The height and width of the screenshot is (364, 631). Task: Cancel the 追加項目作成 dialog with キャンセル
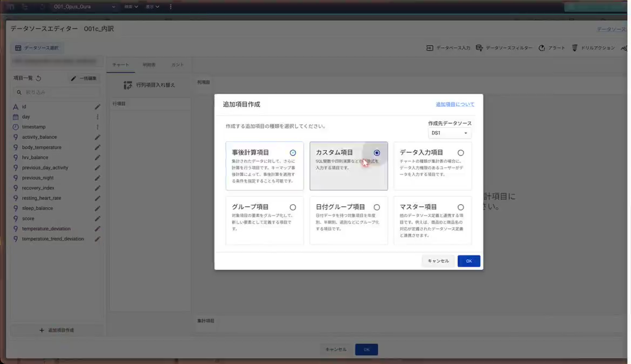tap(438, 261)
